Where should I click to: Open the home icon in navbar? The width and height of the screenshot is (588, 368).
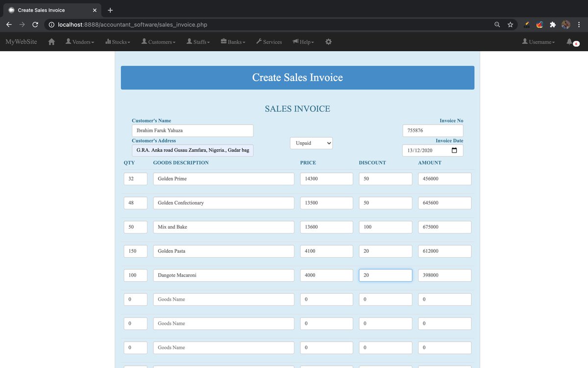[x=51, y=42]
